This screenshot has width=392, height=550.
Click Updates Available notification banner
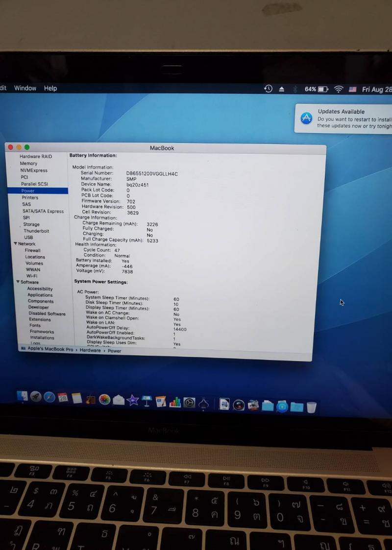[x=343, y=119]
